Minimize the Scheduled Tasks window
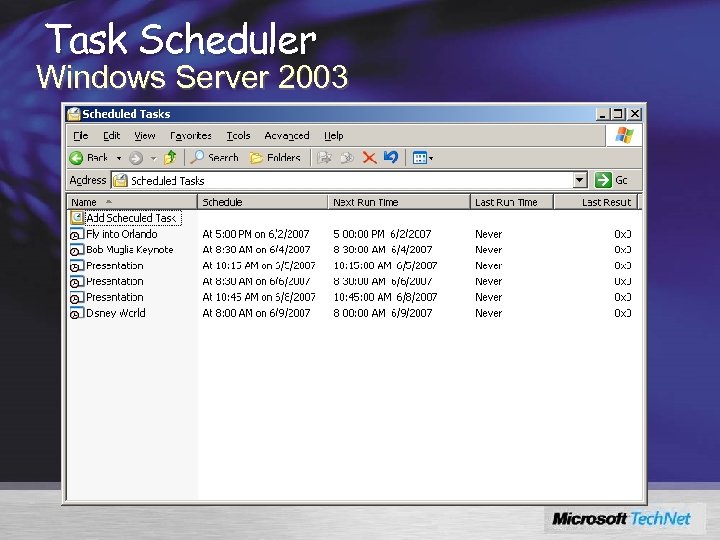Viewport: 720px width, 540px height. 602,114
